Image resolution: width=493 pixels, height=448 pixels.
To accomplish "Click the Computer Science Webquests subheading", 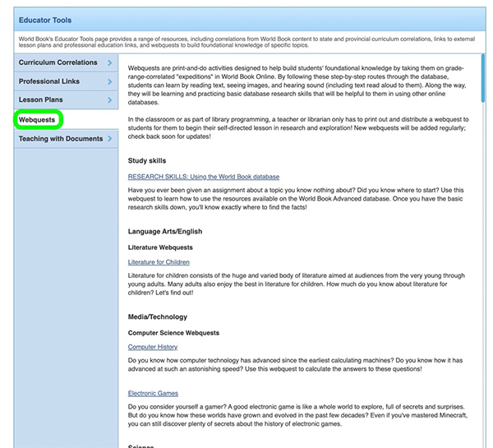I will [x=173, y=333].
